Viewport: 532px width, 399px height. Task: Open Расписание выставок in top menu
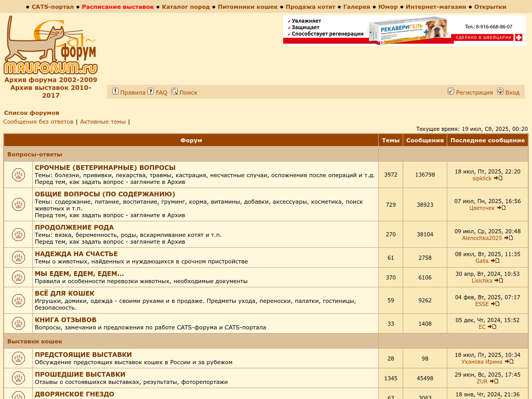pos(118,7)
